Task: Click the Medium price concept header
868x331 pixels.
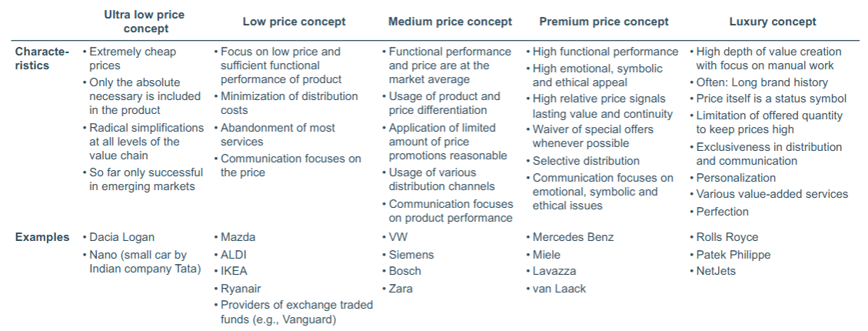Action: coord(450,22)
